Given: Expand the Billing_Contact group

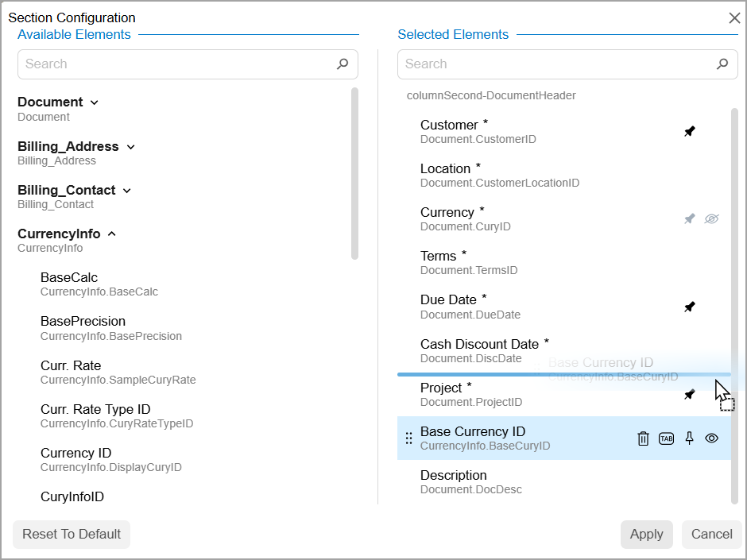Looking at the screenshot, I should coord(127,191).
